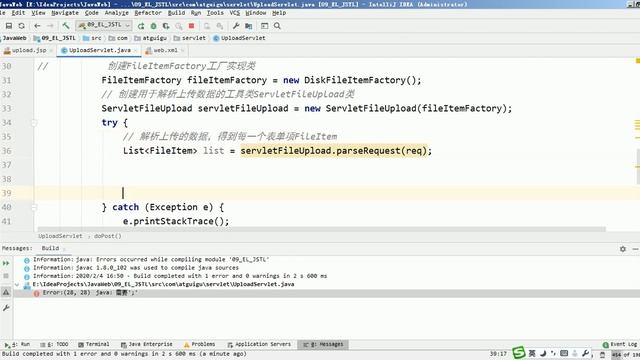The height and width of the screenshot is (360, 640).
Task: Open the Refactor menu
Action: pos(148,13)
